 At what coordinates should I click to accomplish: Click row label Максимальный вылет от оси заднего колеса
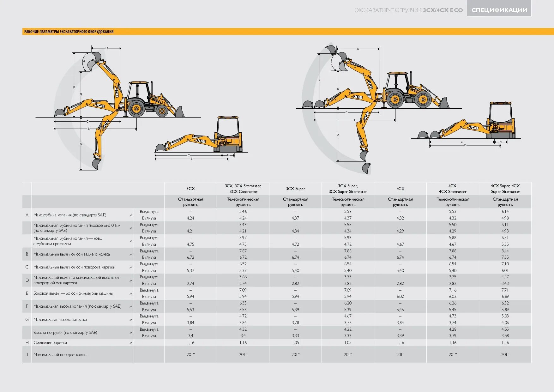click(x=72, y=254)
